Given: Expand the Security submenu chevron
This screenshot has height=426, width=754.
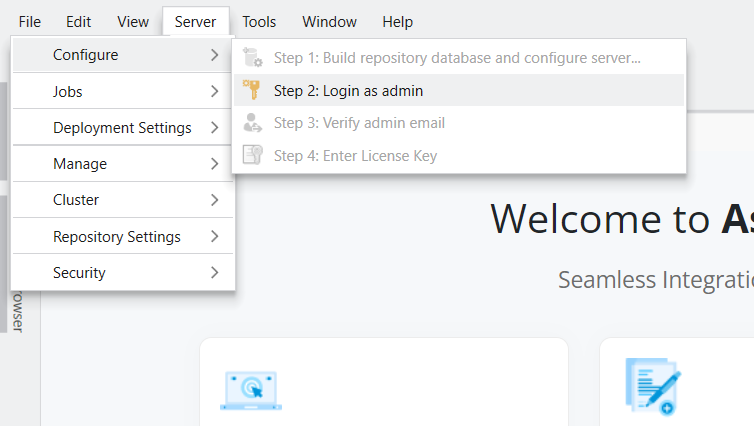Looking at the screenshot, I should click(215, 272).
